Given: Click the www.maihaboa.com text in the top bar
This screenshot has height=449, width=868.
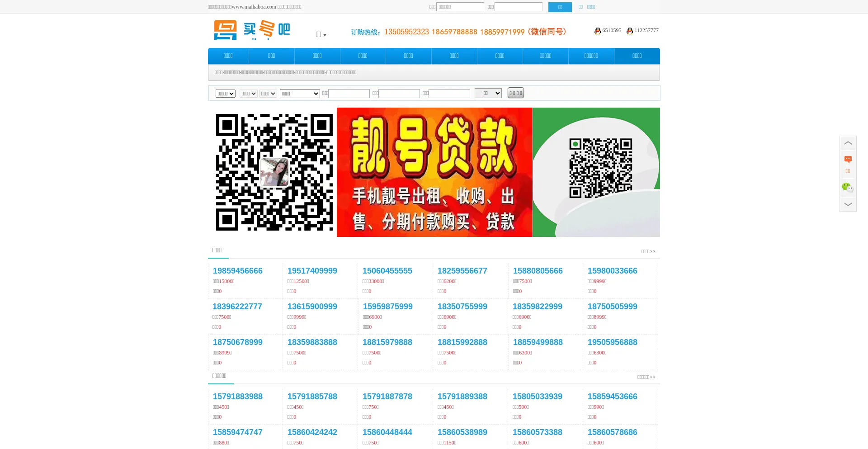Looking at the screenshot, I should (x=254, y=7).
